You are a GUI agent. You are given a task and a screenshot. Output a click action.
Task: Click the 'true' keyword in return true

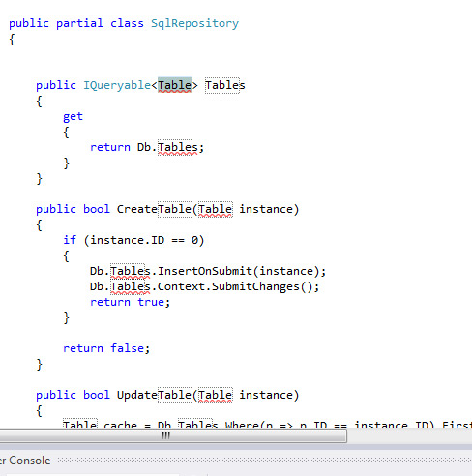coord(151,302)
